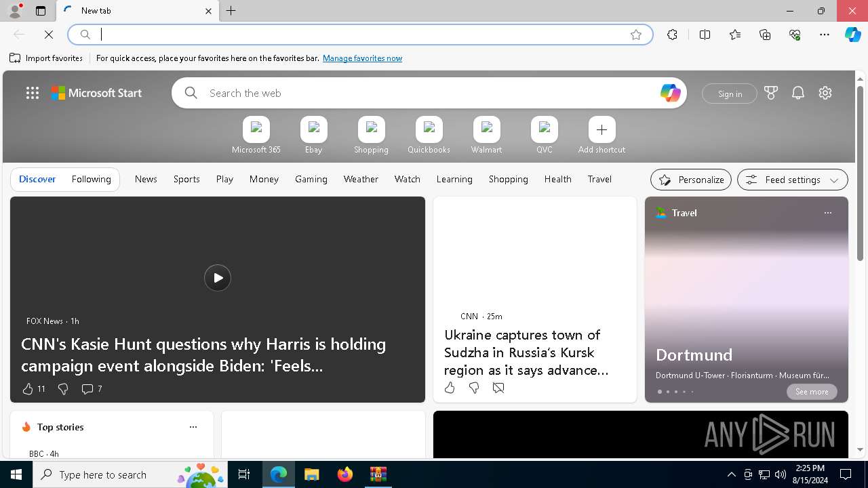Open the Gaming feed category
The height and width of the screenshot is (488, 868).
(x=311, y=179)
